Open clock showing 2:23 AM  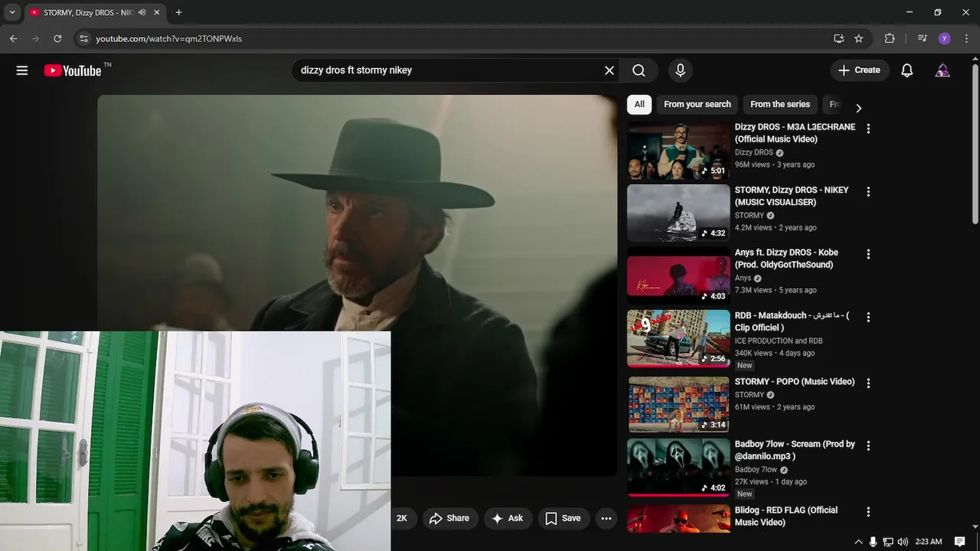(928, 542)
